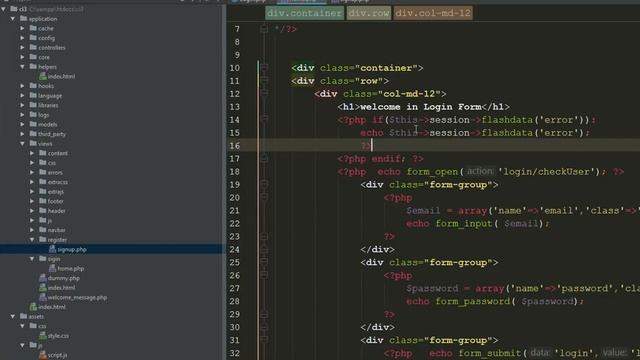Select the content folder icon
The height and width of the screenshot is (360, 640).
point(43,153)
